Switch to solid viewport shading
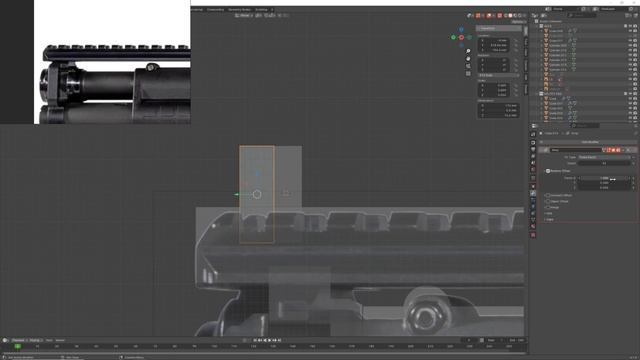 (x=510, y=16)
